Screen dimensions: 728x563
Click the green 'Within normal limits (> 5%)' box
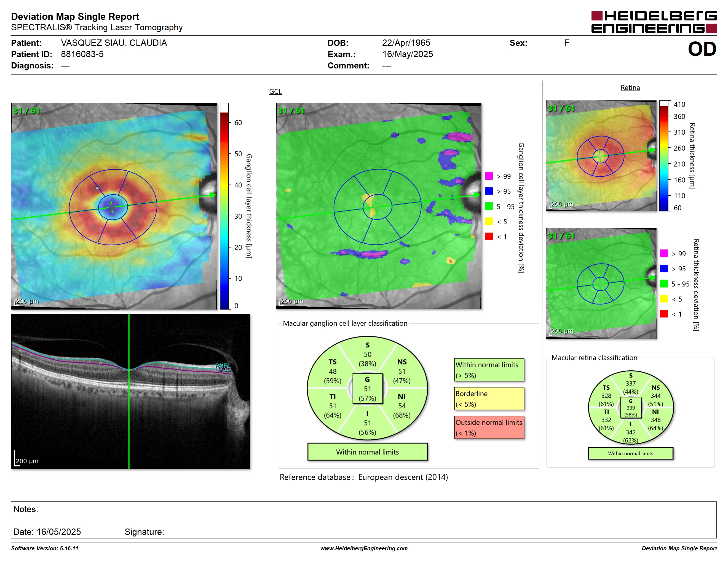pos(489,370)
